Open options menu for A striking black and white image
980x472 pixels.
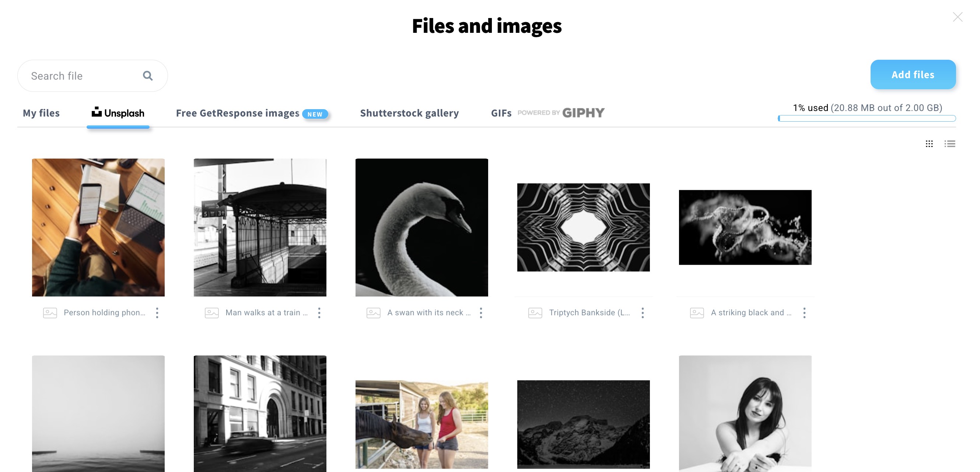click(805, 312)
